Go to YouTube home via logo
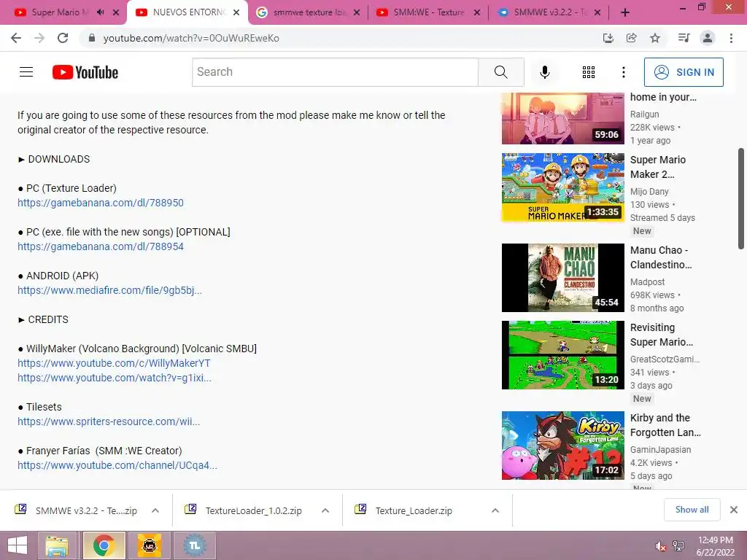The height and width of the screenshot is (560, 747). [85, 72]
